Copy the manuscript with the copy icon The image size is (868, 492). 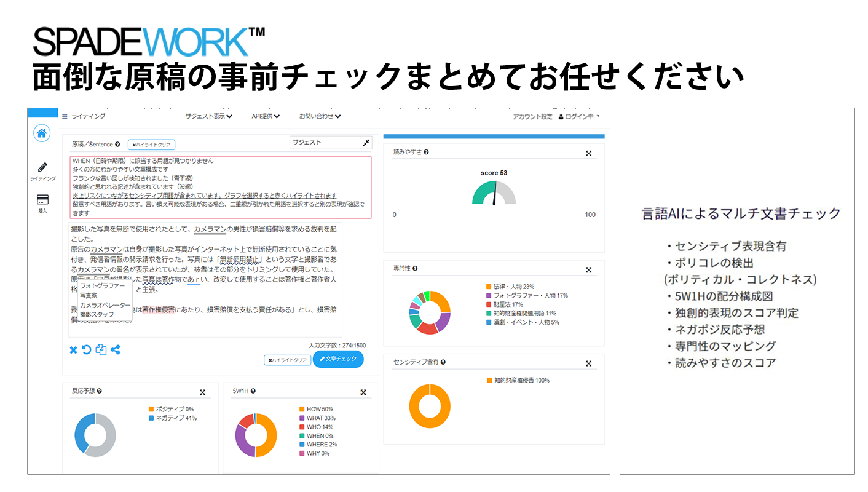click(101, 350)
